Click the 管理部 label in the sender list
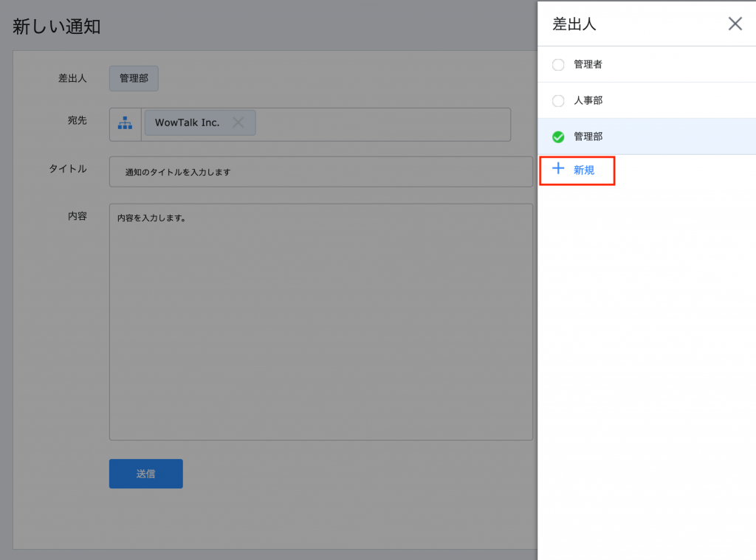Screen dimensions: 756x560 pyautogui.click(x=588, y=137)
